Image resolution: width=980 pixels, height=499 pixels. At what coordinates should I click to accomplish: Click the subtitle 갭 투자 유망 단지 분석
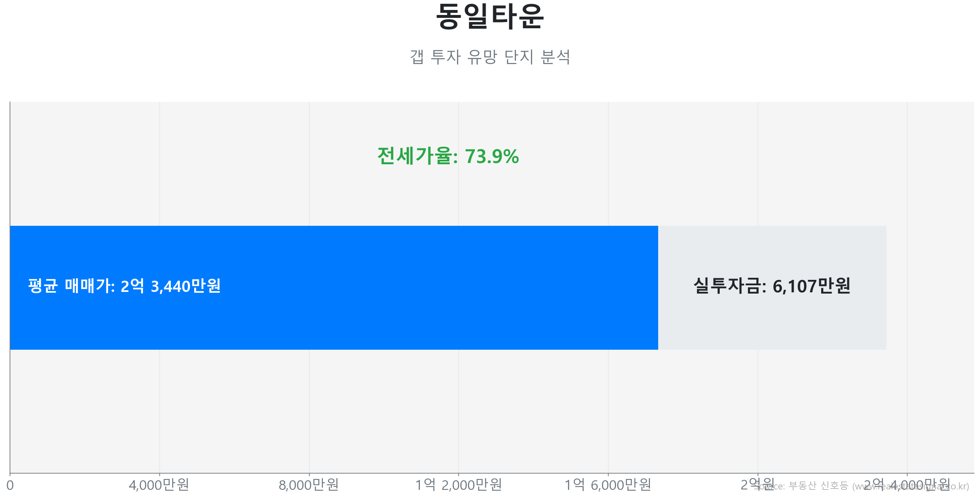pos(489,57)
